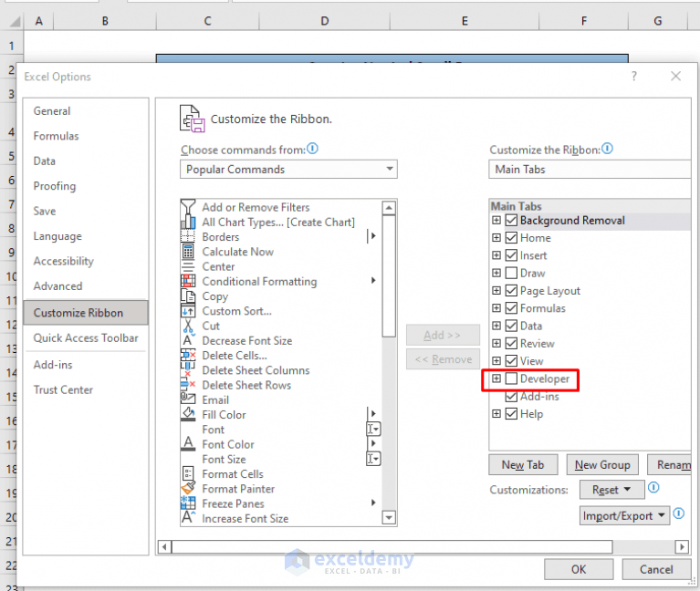Click the Format Painter brush icon
This screenshot has height=591, width=700.
[x=188, y=489]
